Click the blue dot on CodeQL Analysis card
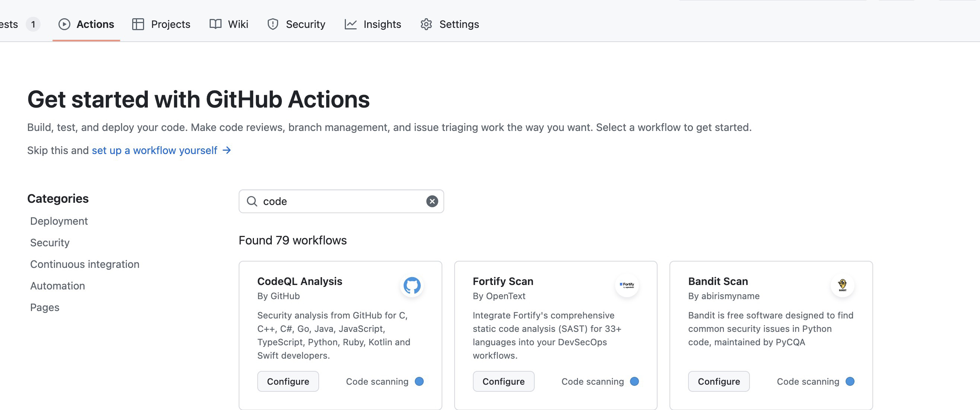The width and height of the screenshot is (980, 410). 419,381
